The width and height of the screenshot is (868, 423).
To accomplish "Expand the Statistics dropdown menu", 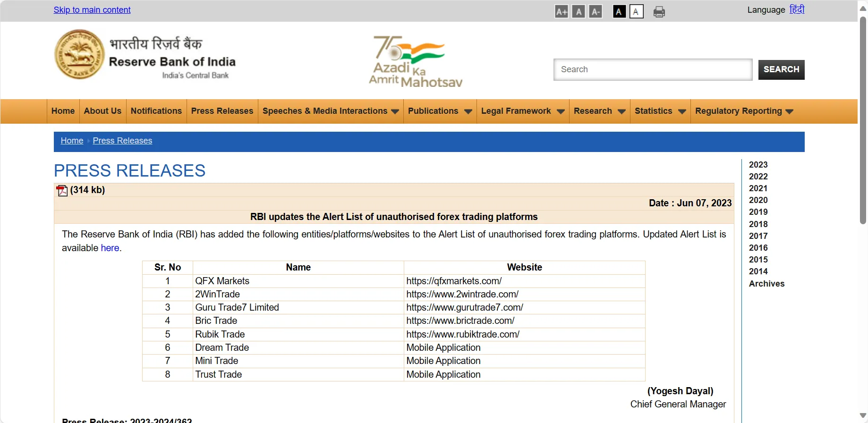I will (x=660, y=111).
